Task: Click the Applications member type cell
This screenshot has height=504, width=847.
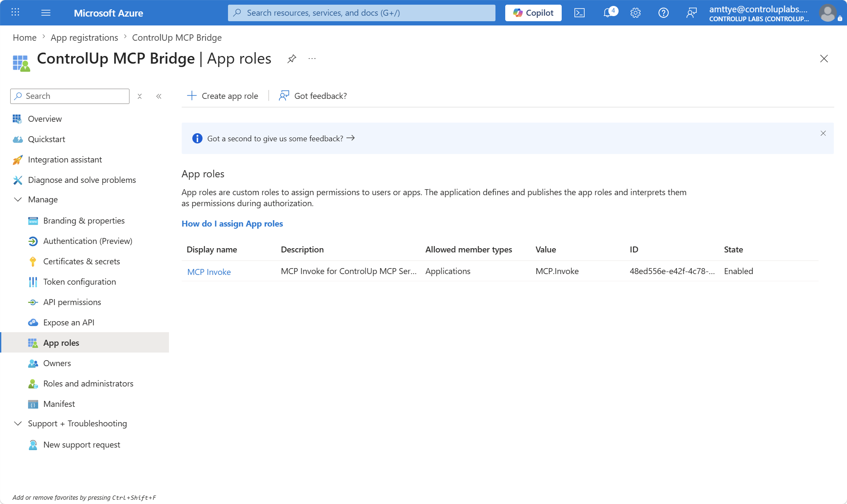Action: coord(448,271)
